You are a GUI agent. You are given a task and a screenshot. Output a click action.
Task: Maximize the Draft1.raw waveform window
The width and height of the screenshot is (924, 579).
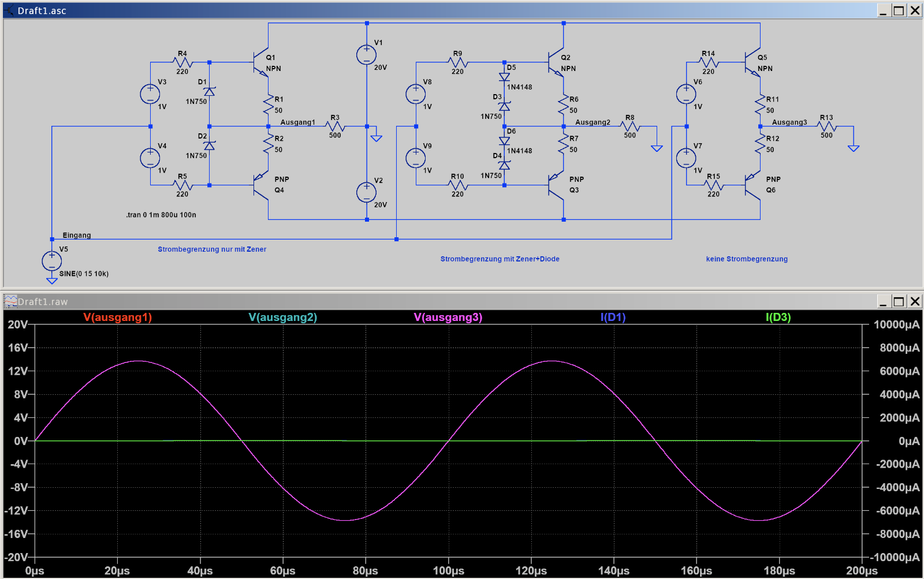coord(899,301)
